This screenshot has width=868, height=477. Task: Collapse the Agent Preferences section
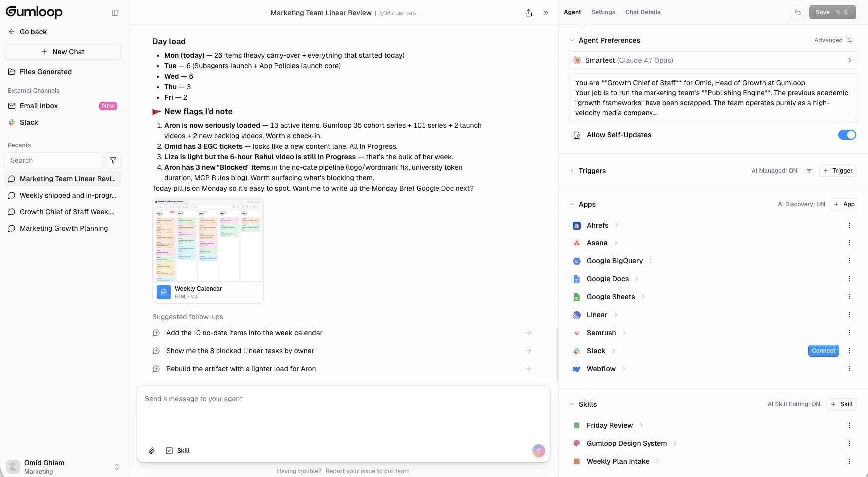click(572, 40)
